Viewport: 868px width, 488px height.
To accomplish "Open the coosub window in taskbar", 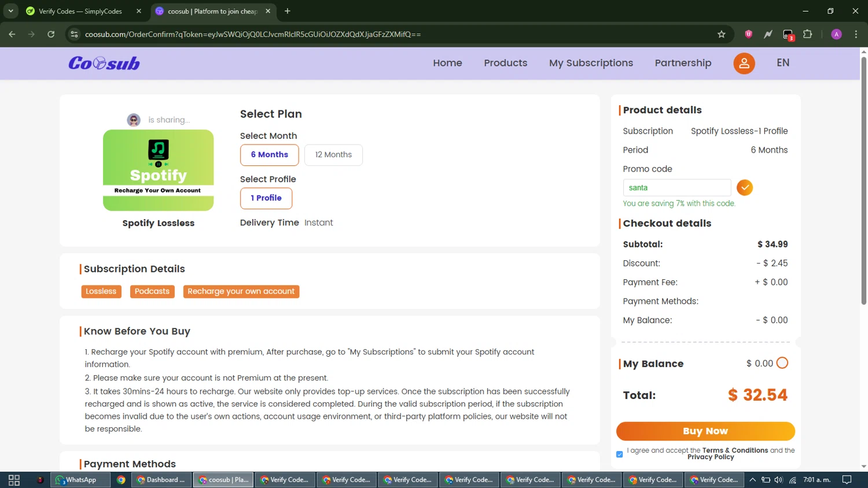I will click(x=223, y=480).
